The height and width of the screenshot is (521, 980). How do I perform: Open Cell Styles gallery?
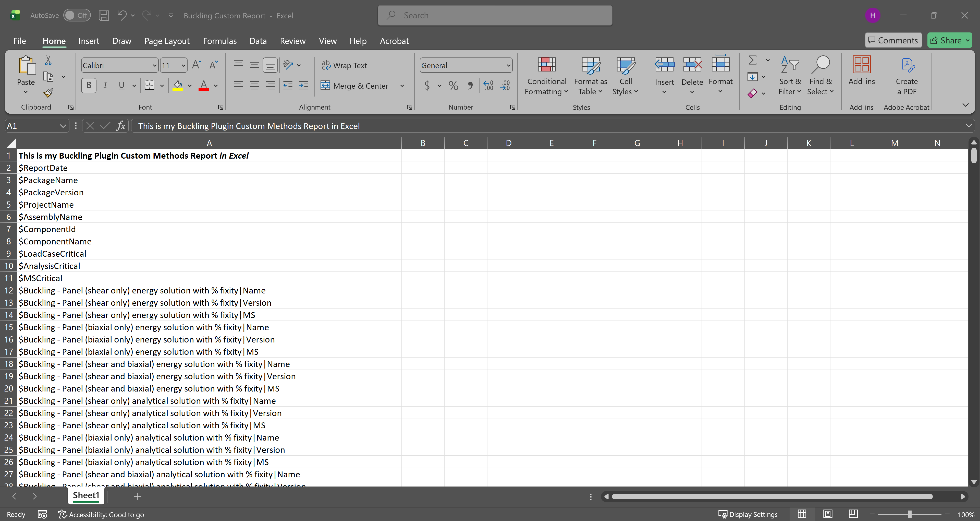(626, 76)
